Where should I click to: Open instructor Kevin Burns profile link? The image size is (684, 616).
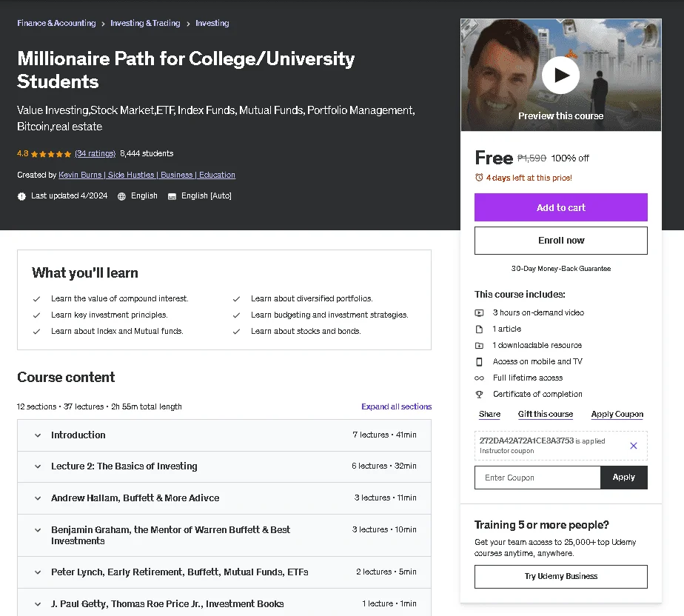point(147,175)
